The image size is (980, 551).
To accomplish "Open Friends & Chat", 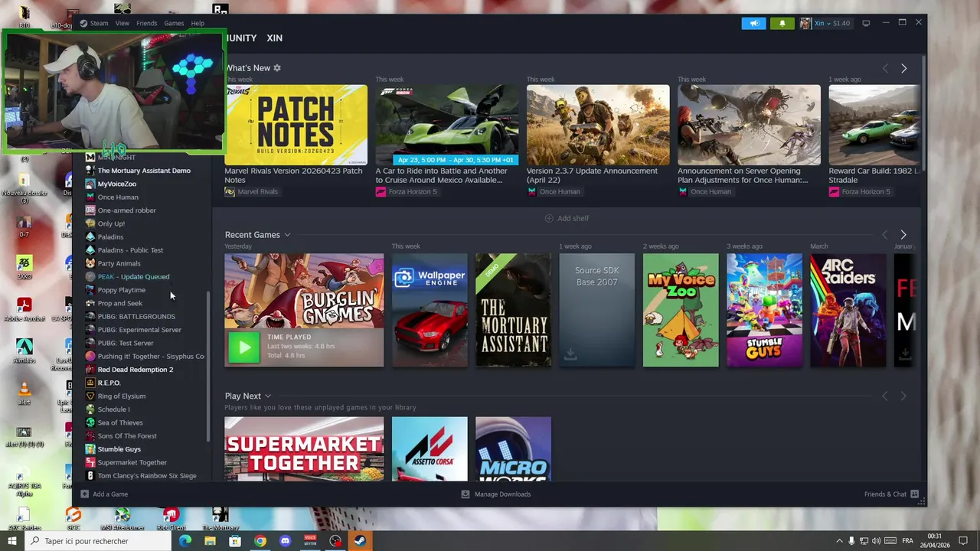I will pos(891,494).
